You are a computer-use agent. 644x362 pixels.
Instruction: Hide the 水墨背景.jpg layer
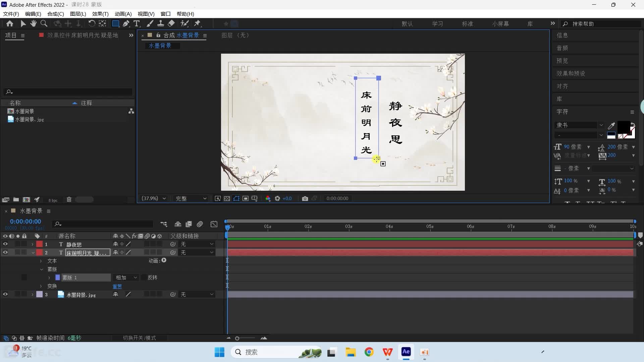click(5, 294)
